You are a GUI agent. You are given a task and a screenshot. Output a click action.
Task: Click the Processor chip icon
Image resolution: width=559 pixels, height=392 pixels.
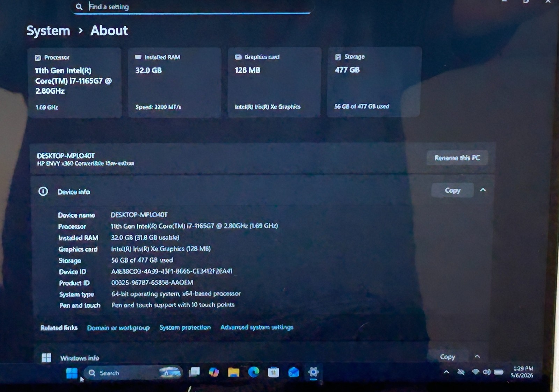click(x=38, y=58)
